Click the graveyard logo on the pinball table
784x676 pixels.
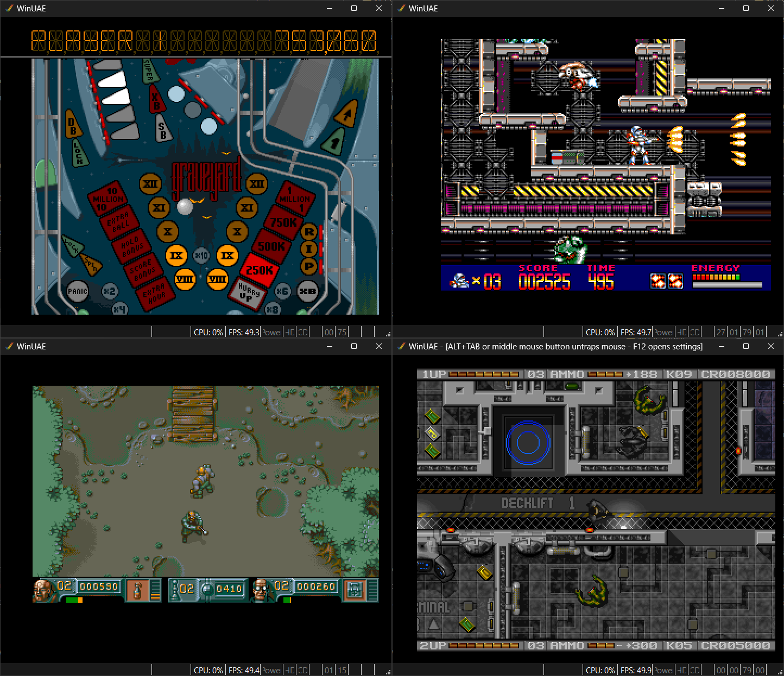(206, 179)
